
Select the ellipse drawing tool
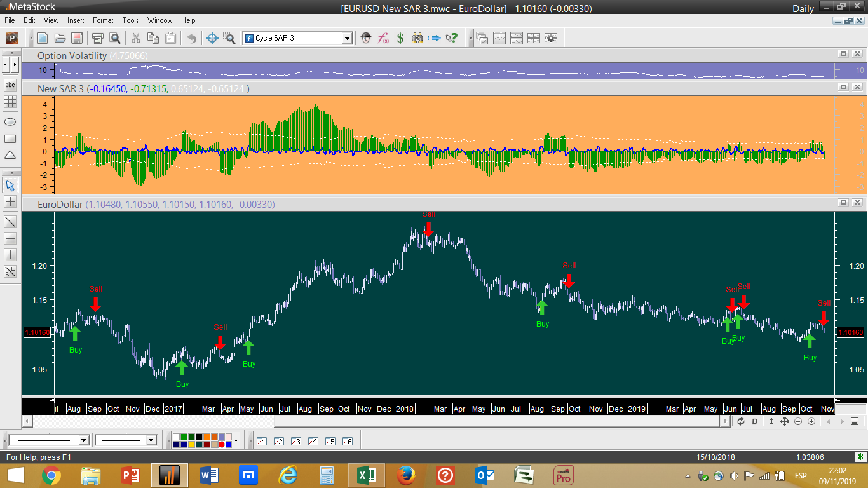10,122
